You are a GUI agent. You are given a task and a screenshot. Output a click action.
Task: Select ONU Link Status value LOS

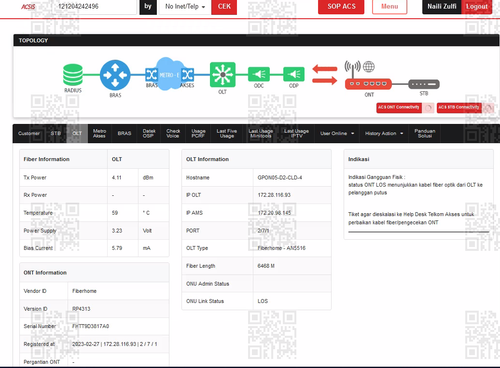(x=262, y=301)
